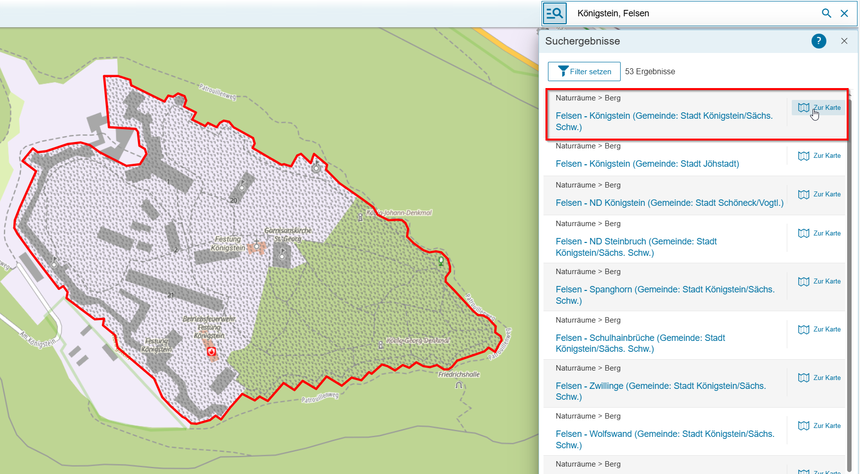Open the help question mark icon

tap(818, 41)
